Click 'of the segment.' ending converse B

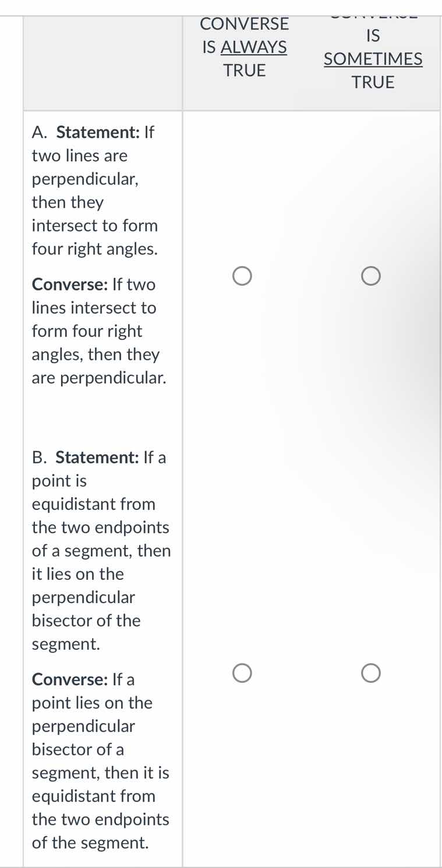pyautogui.click(x=90, y=842)
